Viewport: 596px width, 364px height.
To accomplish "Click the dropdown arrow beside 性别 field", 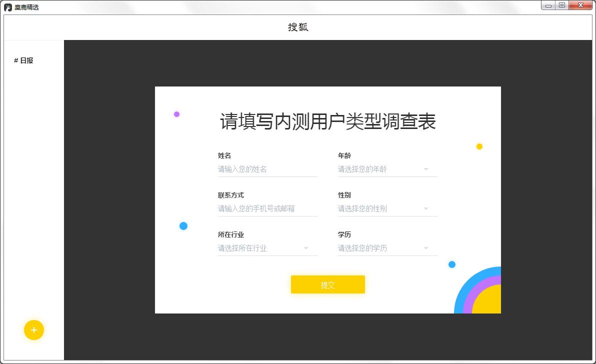I will (426, 208).
